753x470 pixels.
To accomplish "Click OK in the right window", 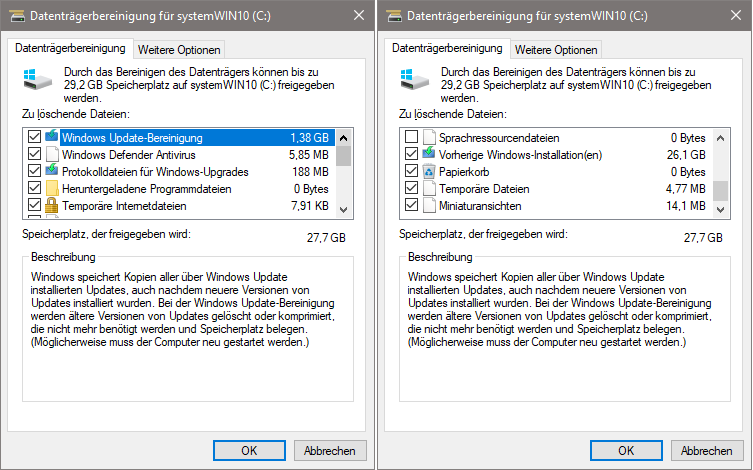I will point(626,450).
